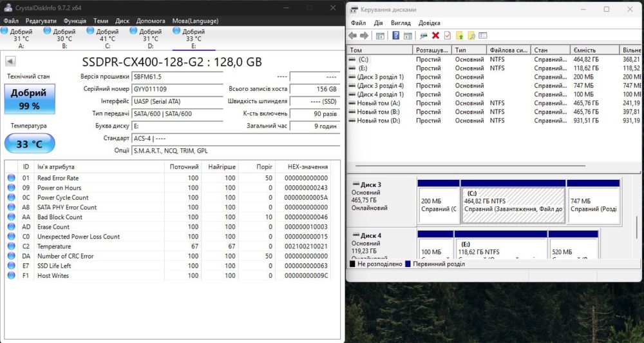Toggle the console tree pane icon
This screenshot has width=644, height=343.
tap(380, 35)
